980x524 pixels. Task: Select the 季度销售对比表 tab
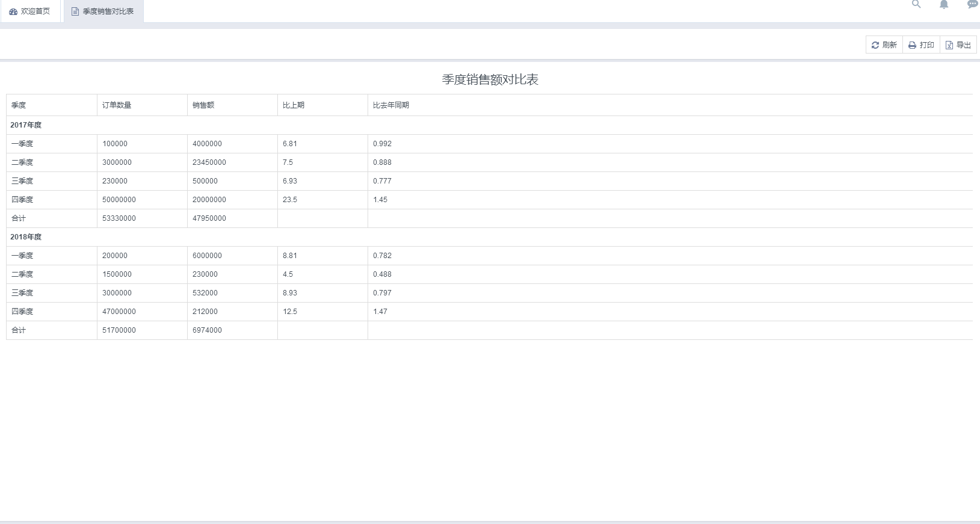[x=103, y=11]
